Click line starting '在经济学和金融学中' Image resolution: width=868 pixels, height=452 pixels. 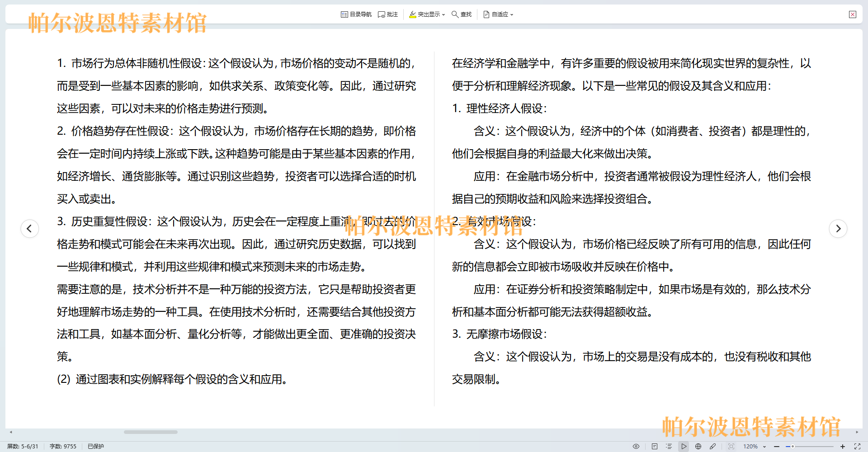point(632,63)
